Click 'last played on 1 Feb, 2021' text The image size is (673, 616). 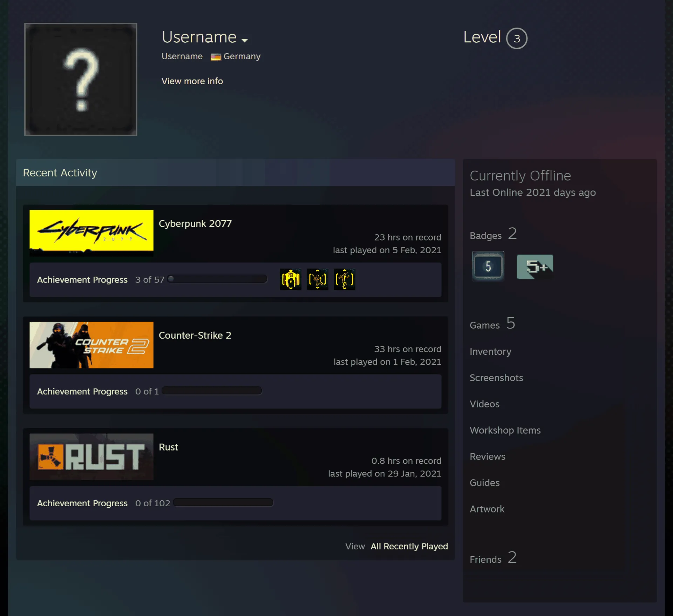click(x=387, y=362)
